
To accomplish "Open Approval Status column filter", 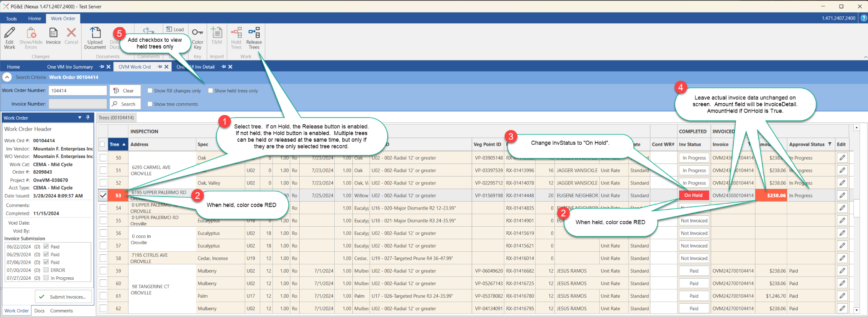I will click(x=829, y=144).
